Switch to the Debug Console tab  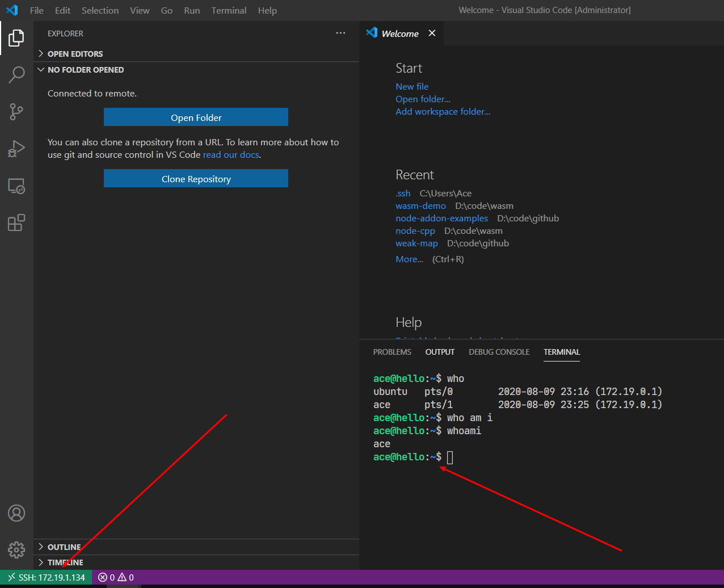pyautogui.click(x=499, y=352)
